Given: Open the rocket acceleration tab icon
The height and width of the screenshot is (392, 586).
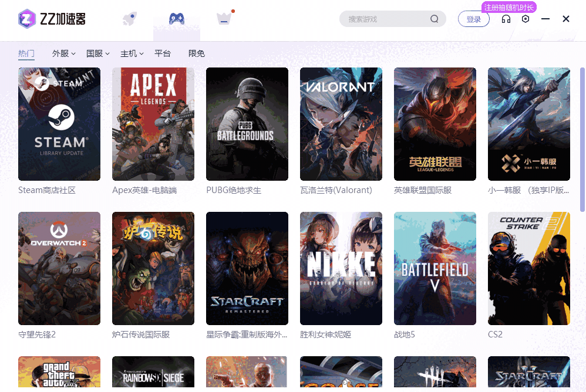Looking at the screenshot, I should (x=130, y=19).
